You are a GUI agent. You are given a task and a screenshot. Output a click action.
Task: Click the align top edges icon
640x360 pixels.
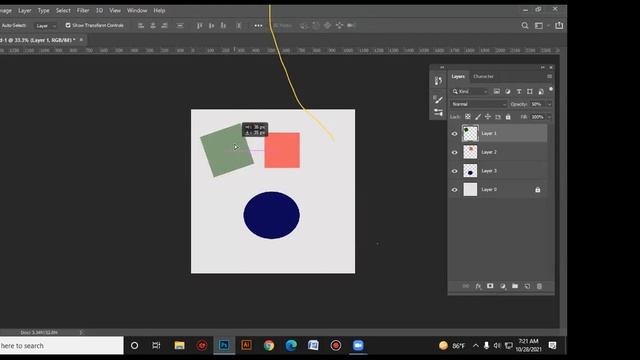point(200,25)
